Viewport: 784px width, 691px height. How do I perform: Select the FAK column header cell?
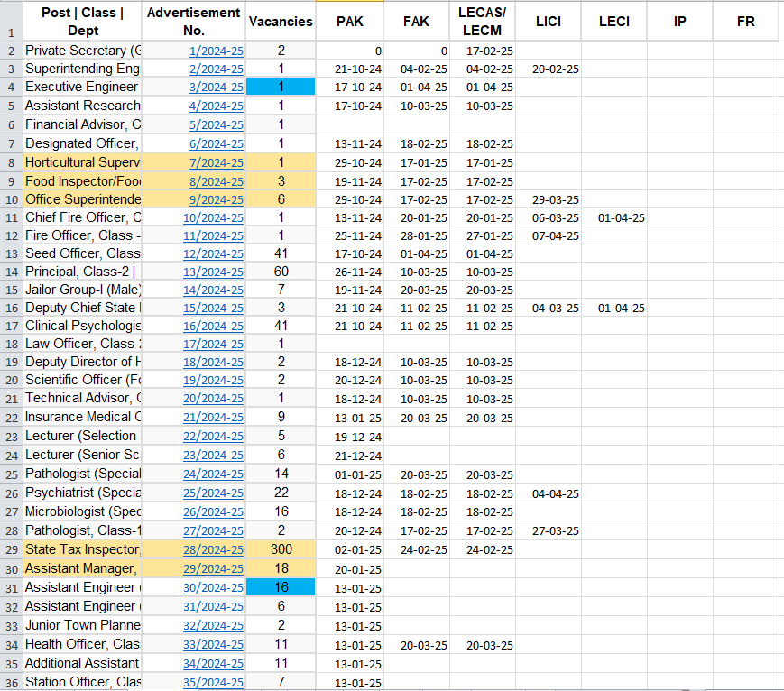tap(416, 21)
